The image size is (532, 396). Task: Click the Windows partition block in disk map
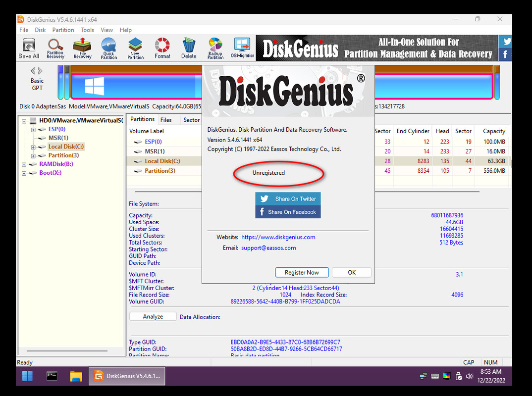coord(136,86)
